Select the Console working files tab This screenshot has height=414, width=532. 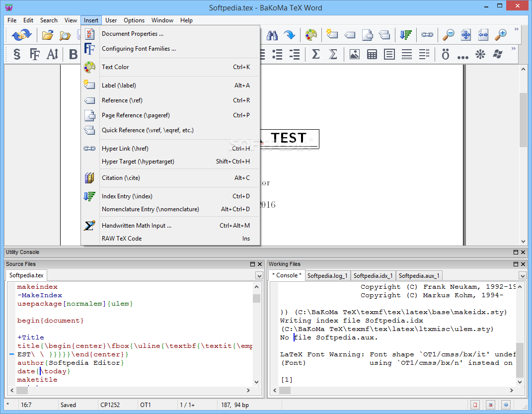[287, 275]
